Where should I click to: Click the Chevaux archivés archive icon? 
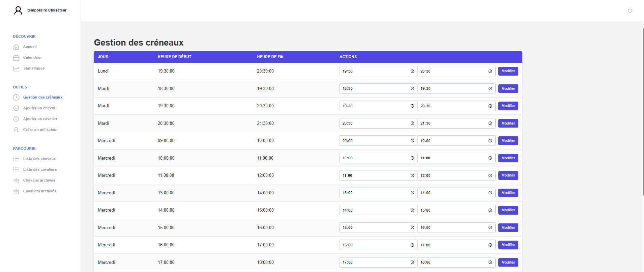(x=16, y=181)
